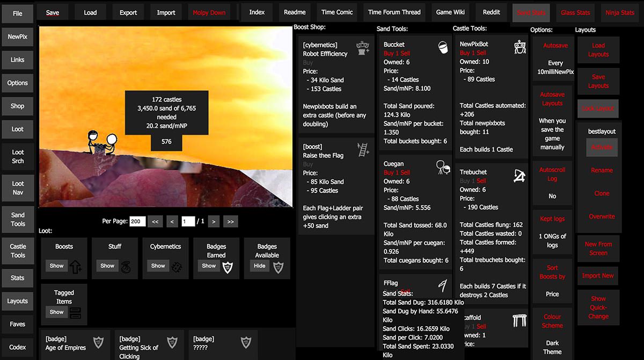Show the Boosts loot category
644x360 pixels.
click(57, 265)
